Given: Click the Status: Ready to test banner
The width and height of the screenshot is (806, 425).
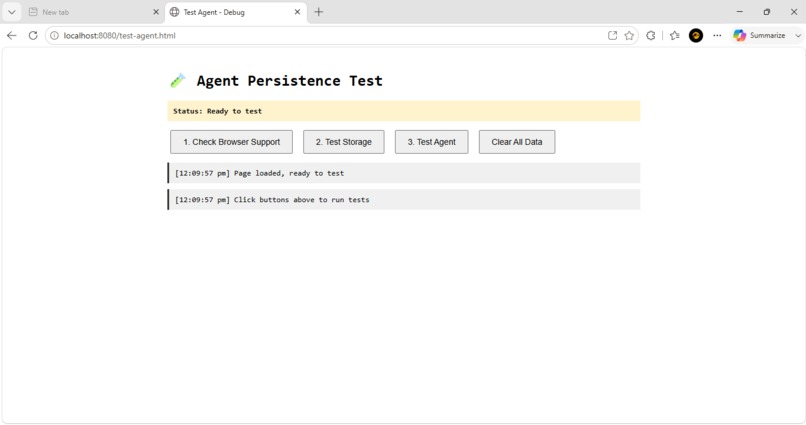Looking at the screenshot, I should coord(404,111).
